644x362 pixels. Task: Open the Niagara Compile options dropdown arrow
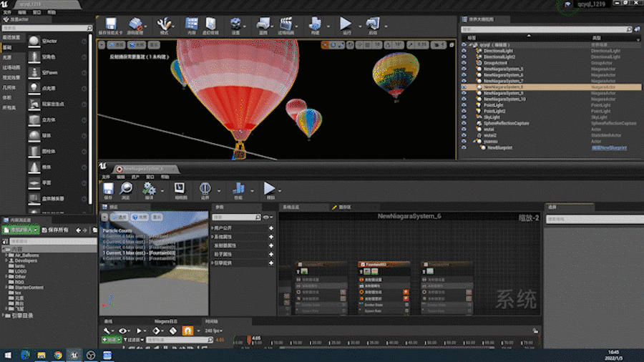(x=162, y=191)
